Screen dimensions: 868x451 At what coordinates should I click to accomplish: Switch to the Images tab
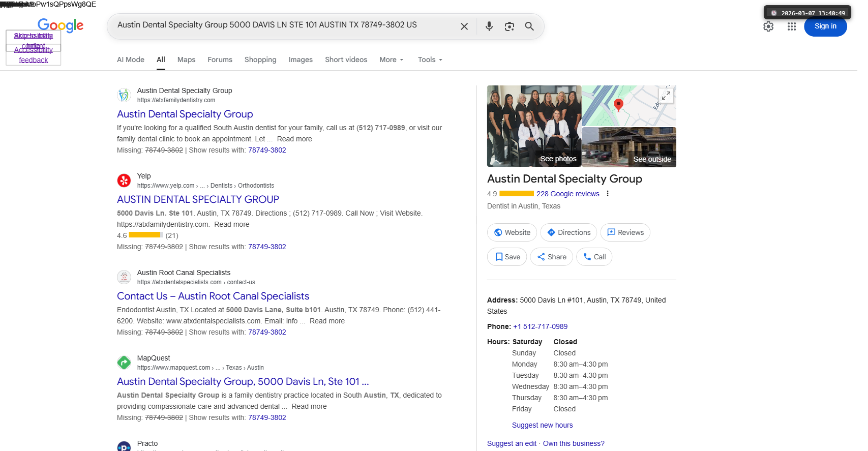click(301, 59)
